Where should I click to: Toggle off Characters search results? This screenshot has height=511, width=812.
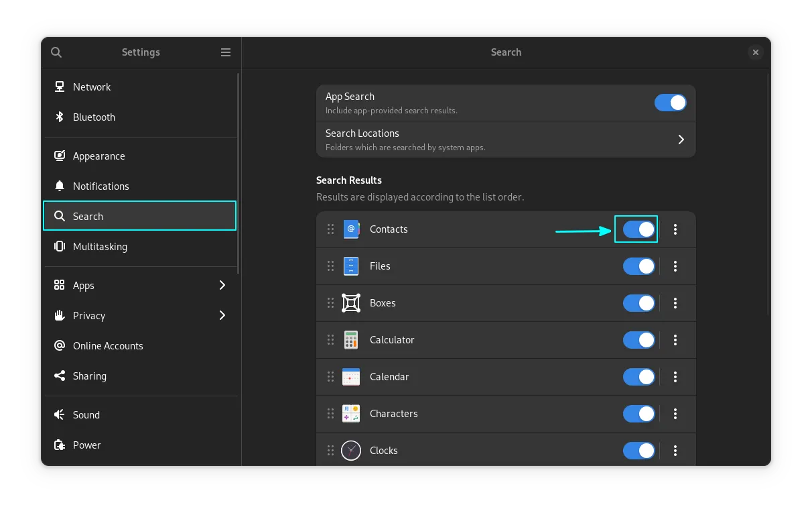pos(638,414)
